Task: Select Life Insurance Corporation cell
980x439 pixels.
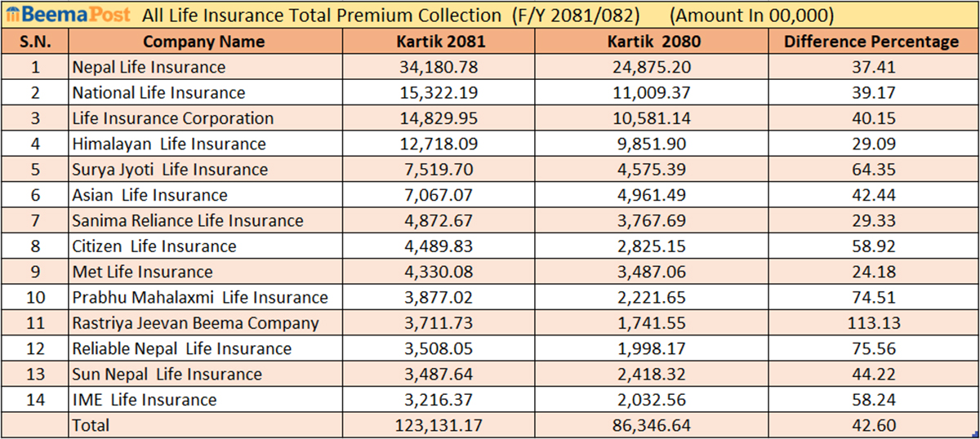Action: [172, 118]
